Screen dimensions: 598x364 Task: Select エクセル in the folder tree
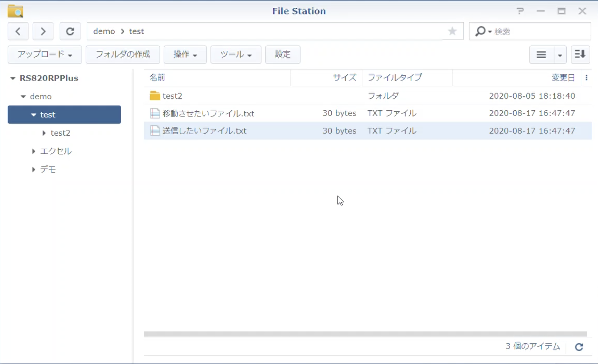(x=56, y=151)
